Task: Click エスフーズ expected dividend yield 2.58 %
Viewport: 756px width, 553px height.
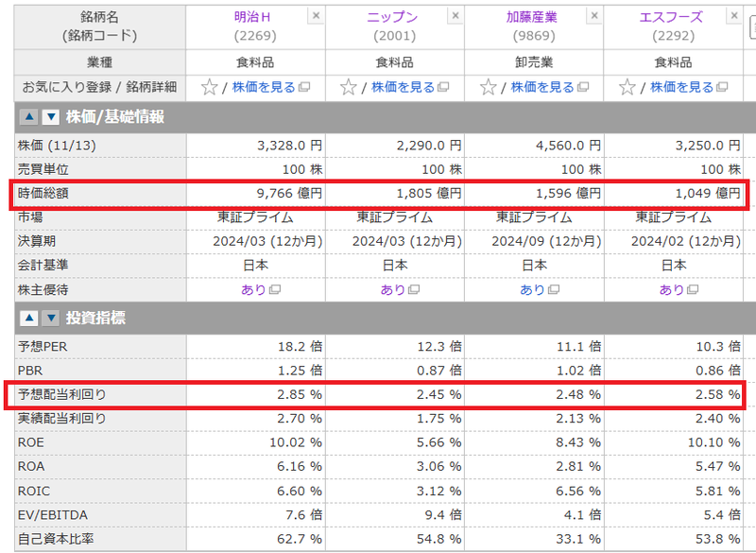Action: pyautogui.click(x=717, y=394)
